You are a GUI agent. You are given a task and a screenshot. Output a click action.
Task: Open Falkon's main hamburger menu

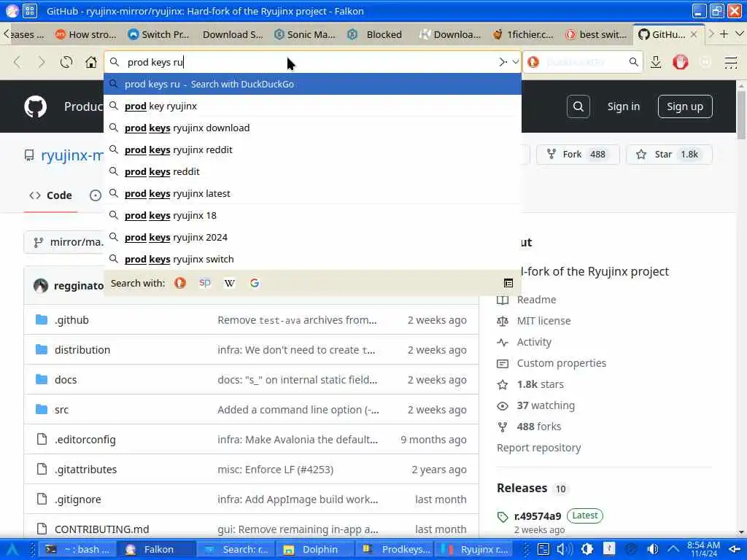730,62
